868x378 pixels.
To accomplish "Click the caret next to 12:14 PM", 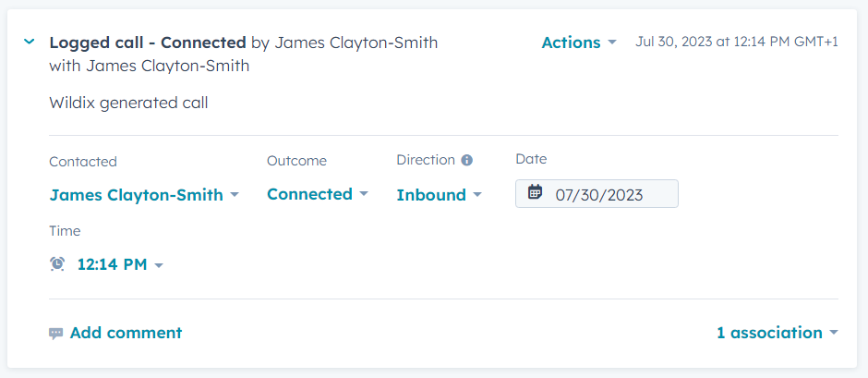I will tap(159, 265).
